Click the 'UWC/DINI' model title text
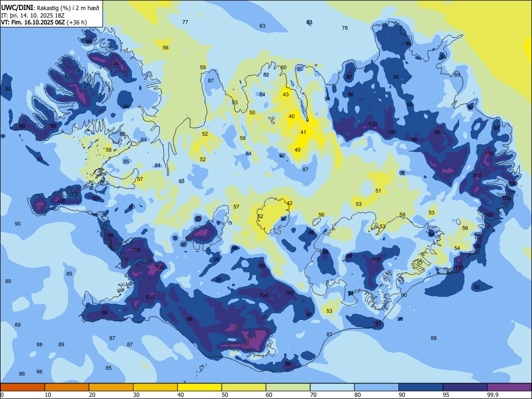Screen dimensions: 532x399 click(17, 7)
